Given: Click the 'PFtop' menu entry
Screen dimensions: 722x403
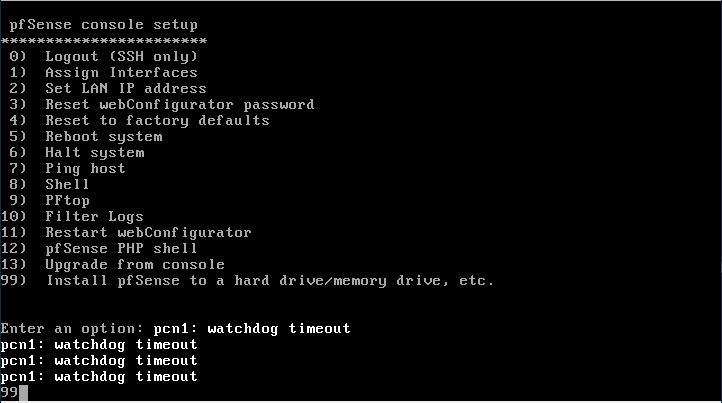Looking at the screenshot, I should pos(50,201).
